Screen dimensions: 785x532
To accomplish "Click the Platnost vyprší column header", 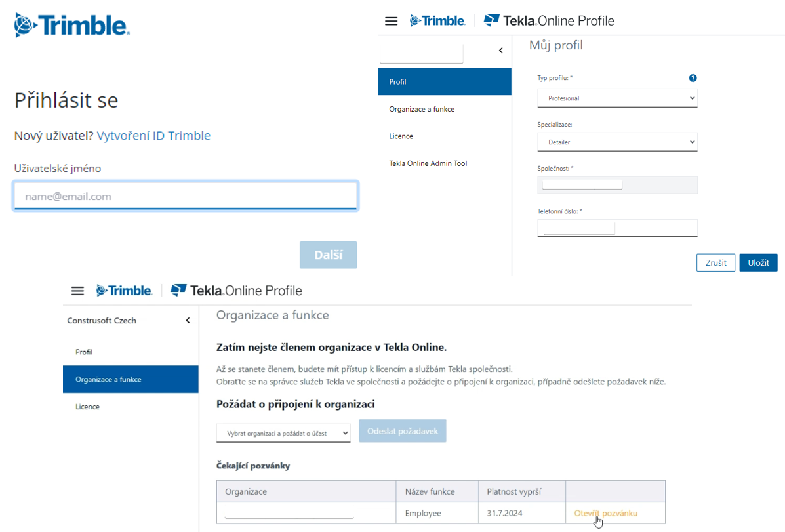I will point(522,491).
